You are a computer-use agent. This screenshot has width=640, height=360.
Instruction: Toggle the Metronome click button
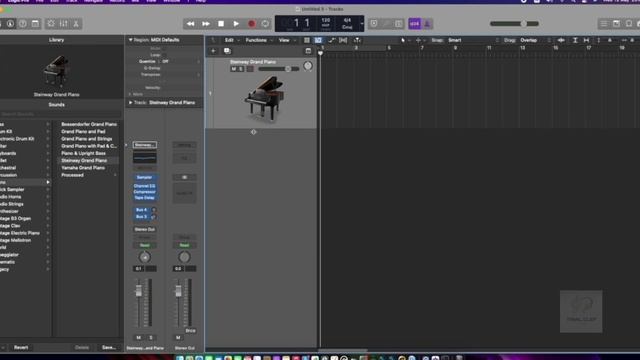[x=427, y=24]
